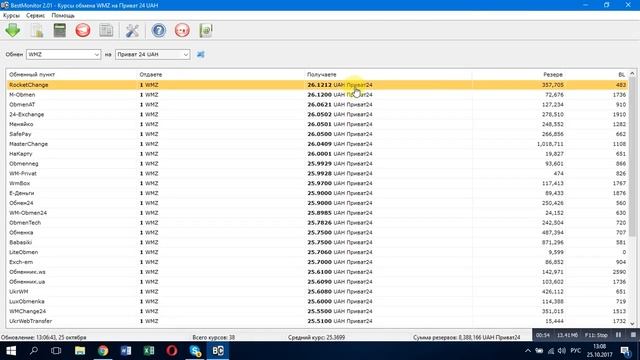This screenshot has width=640, height=360.
Task: Click the blue swap direction icon
Action: pyautogui.click(x=200, y=54)
